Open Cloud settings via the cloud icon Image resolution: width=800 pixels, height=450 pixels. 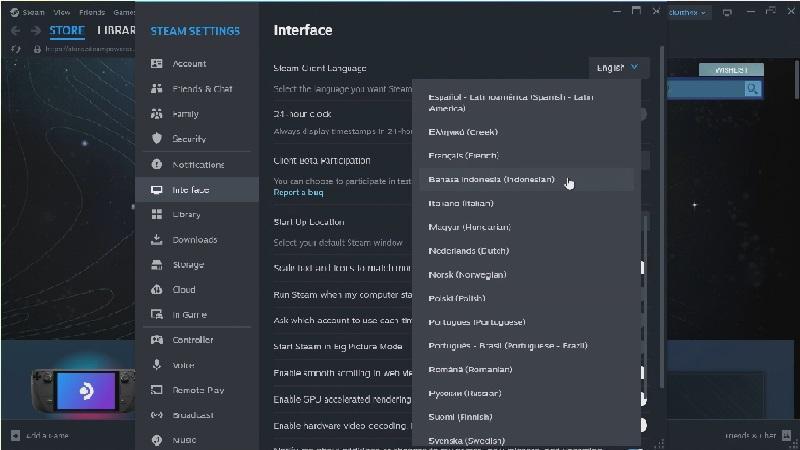click(x=157, y=289)
